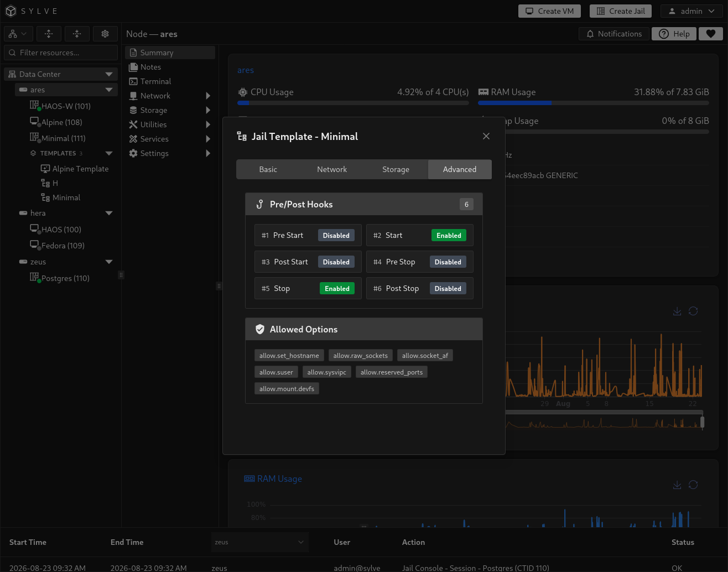Viewport: 728px width, 572px height.
Task: Click the allow.reserved_ports option tag
Action: [392, 372]
